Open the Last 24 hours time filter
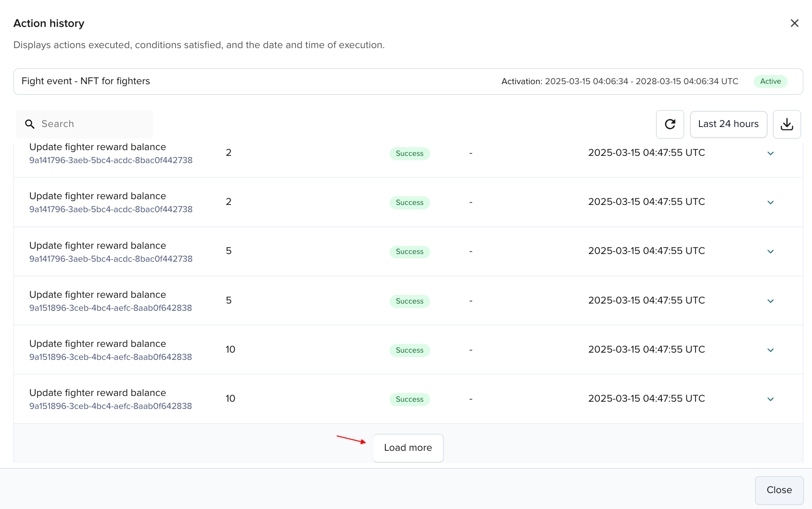The height and width of the screenshot is (509, 812). click(x=728, y=124)
